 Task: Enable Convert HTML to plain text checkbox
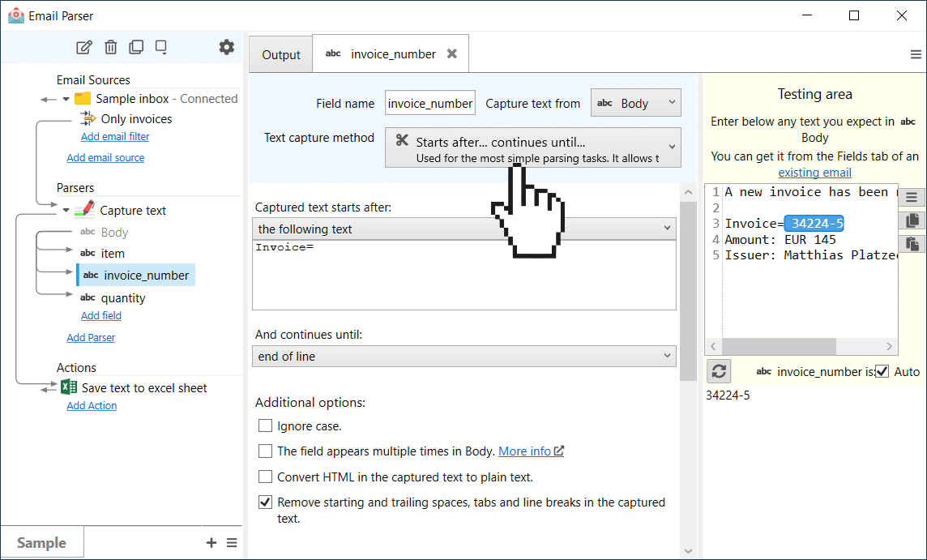coord(266,477)
